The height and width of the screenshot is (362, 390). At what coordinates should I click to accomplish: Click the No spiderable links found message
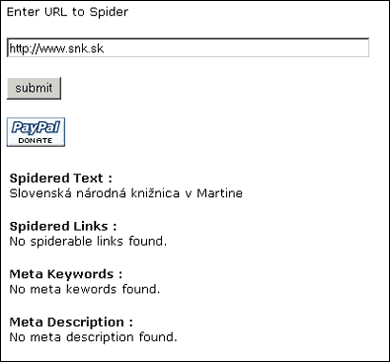pyautogui.click(x=88, y=241)
